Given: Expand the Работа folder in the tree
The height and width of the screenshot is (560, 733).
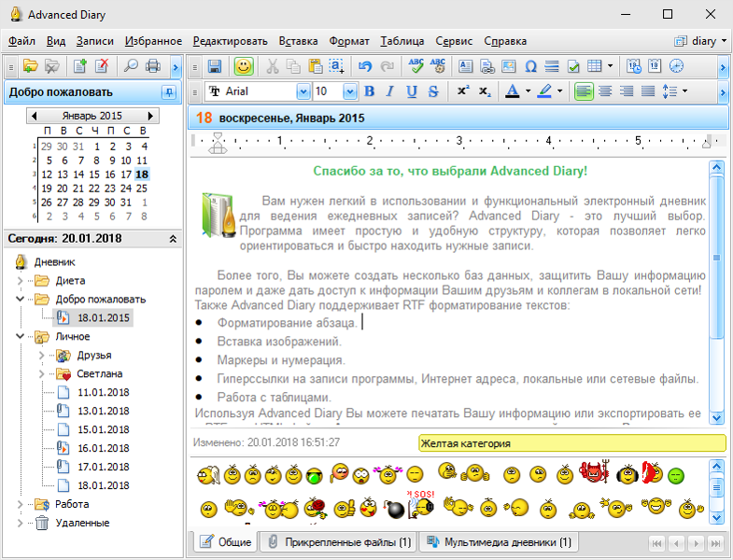Looking at the screenshot, I should tap(21, 504).
